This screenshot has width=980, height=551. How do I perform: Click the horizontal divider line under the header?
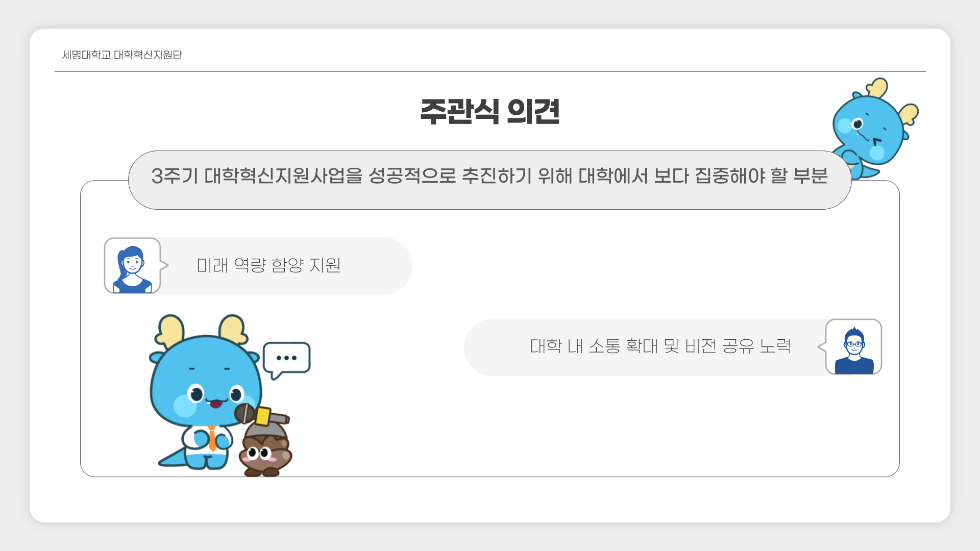[x=490, y=71]
